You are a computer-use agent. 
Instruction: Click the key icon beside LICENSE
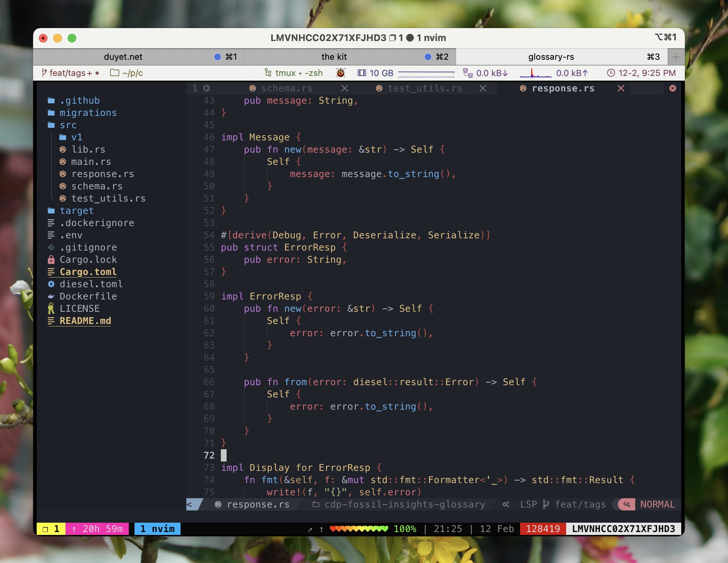(51, 308)
